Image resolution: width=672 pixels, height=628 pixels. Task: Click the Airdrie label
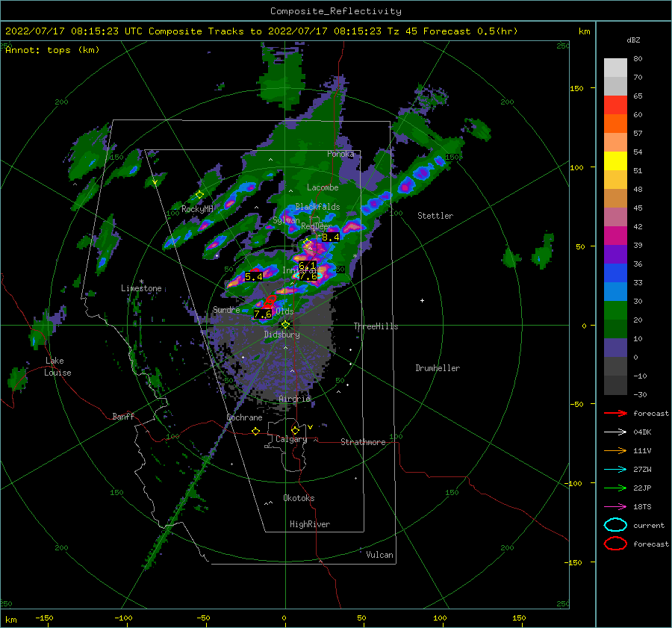point(294,399)
